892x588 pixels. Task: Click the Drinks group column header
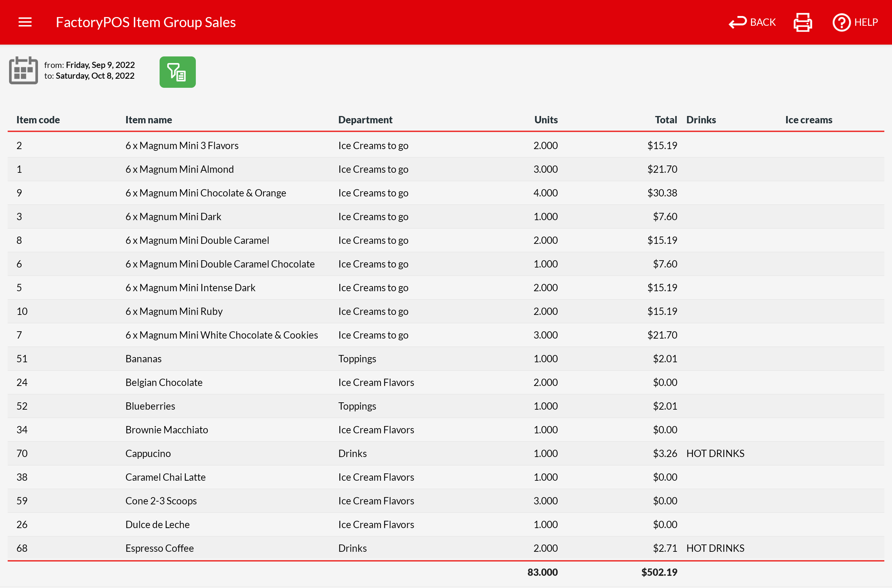[701, 119]
